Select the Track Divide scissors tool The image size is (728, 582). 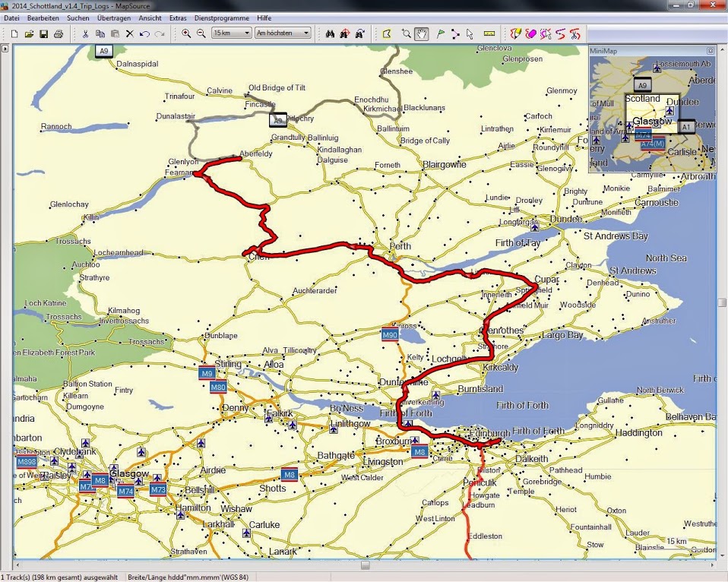575,33
